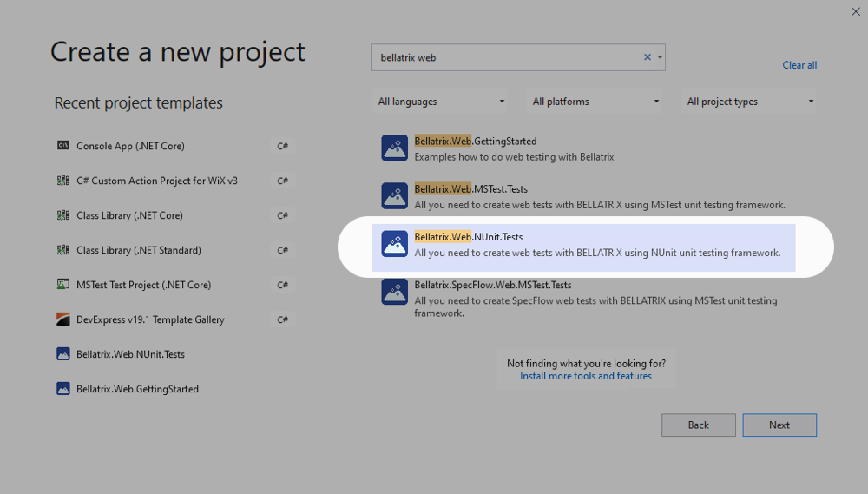The height and width of the screenshot is (494, 868).
Task: Click the Class Library (.NET Standard) icon
Action: pos(63,250)
